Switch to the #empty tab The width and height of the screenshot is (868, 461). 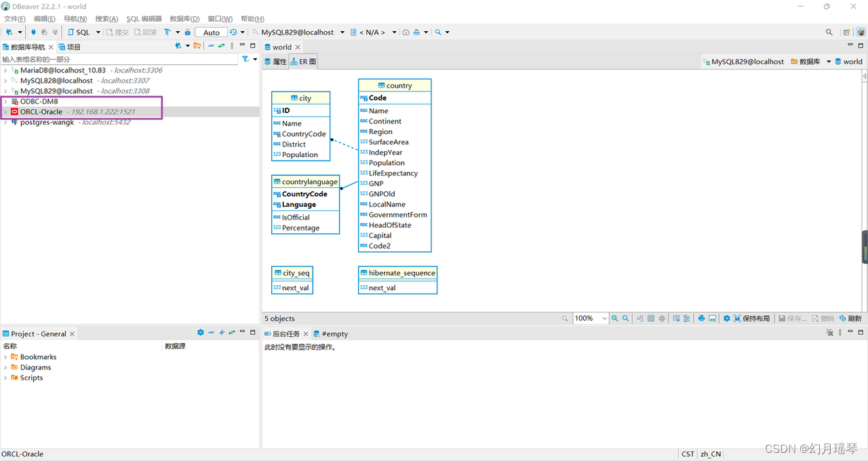pyautogui.click(x=331, y=334)
